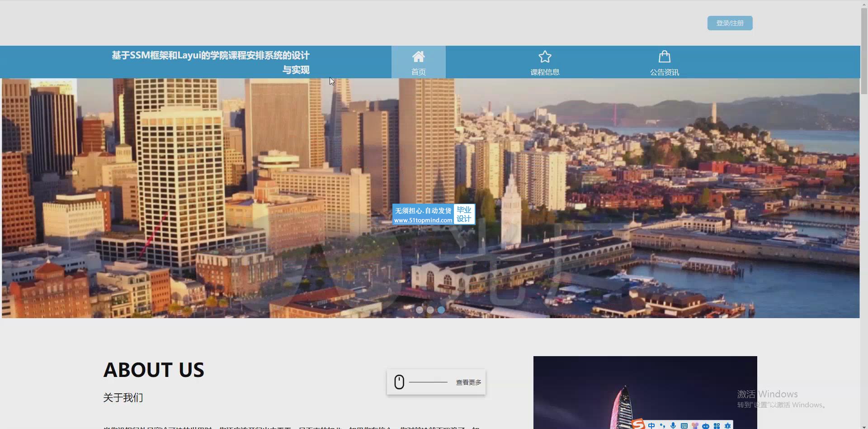Click the star icon above 课程信息
868x429 pixels.
tap(545, 57)
